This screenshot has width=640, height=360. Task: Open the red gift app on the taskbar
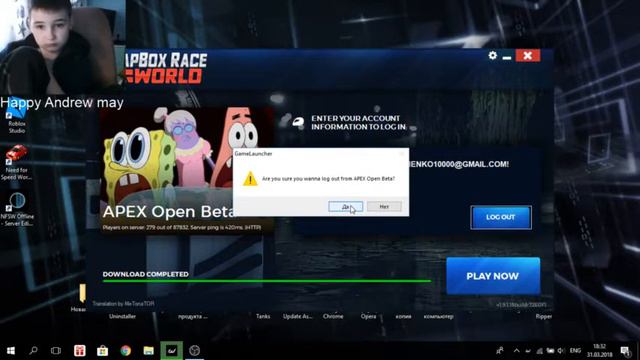pyautogui.click(x=80, y=350)
